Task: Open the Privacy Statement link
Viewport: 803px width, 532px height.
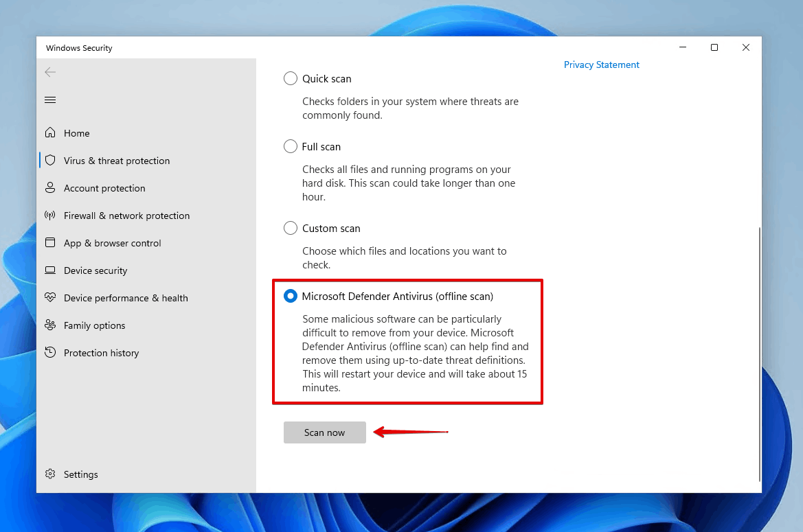Action: tap(601, 65)
